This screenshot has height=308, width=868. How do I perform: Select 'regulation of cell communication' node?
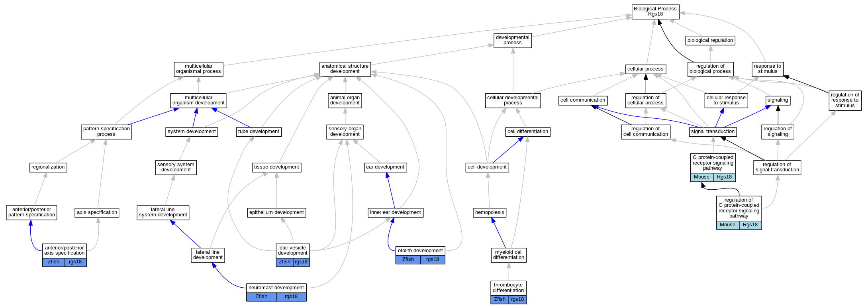tap(646, 132)
